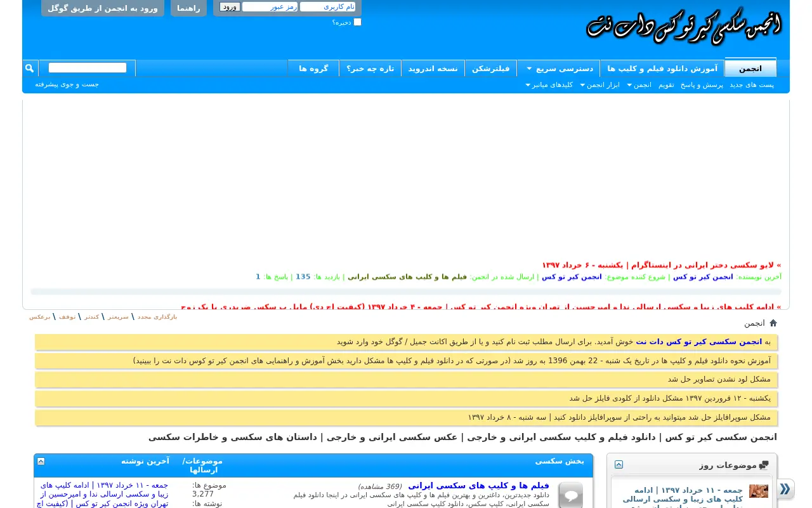Viewport: 812px width, 508px height.
Task: Open the تقویم calendar link
Action: (x=666, y=85)
